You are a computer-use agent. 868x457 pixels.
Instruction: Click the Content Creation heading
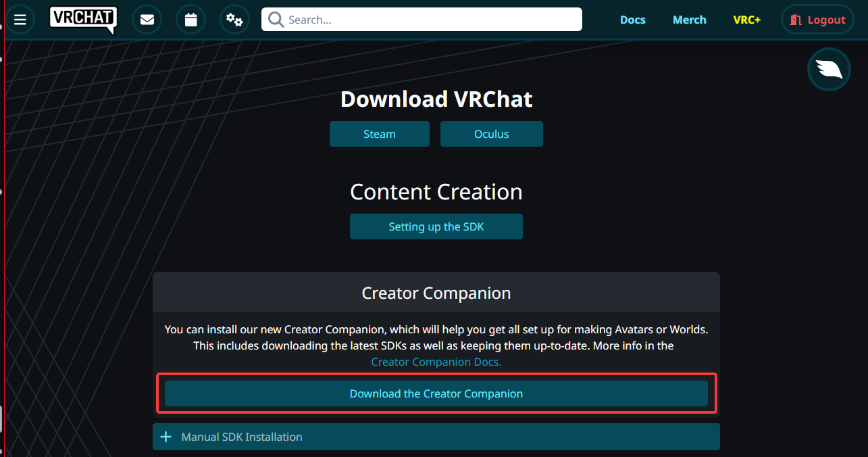pos(436,192)
